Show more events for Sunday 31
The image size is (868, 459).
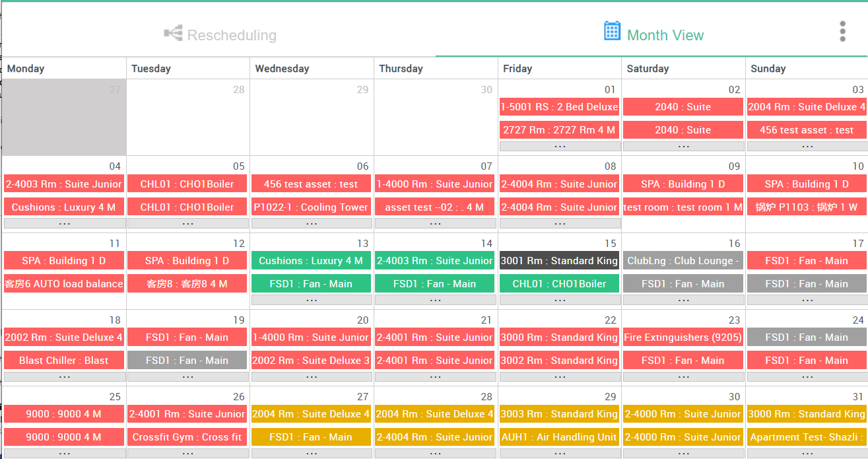coord(807,454)
